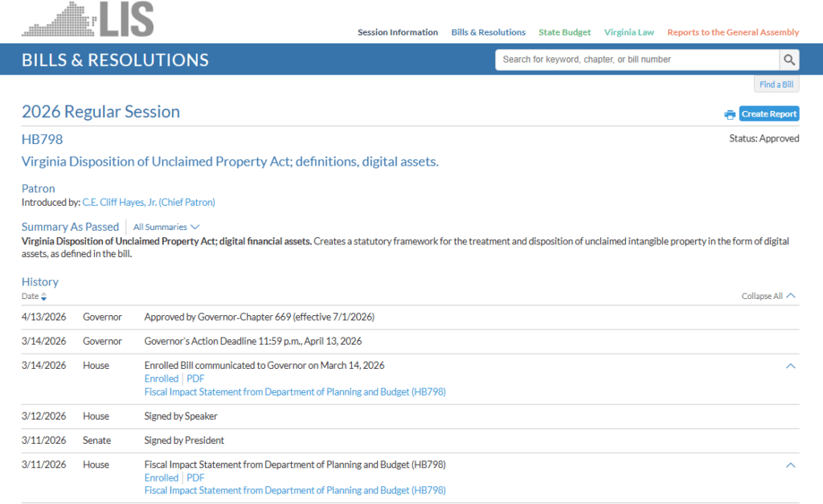Open the Session Information menu
Image resolution: width=823 pixels, height=504 pixels.
coord(398,33)
